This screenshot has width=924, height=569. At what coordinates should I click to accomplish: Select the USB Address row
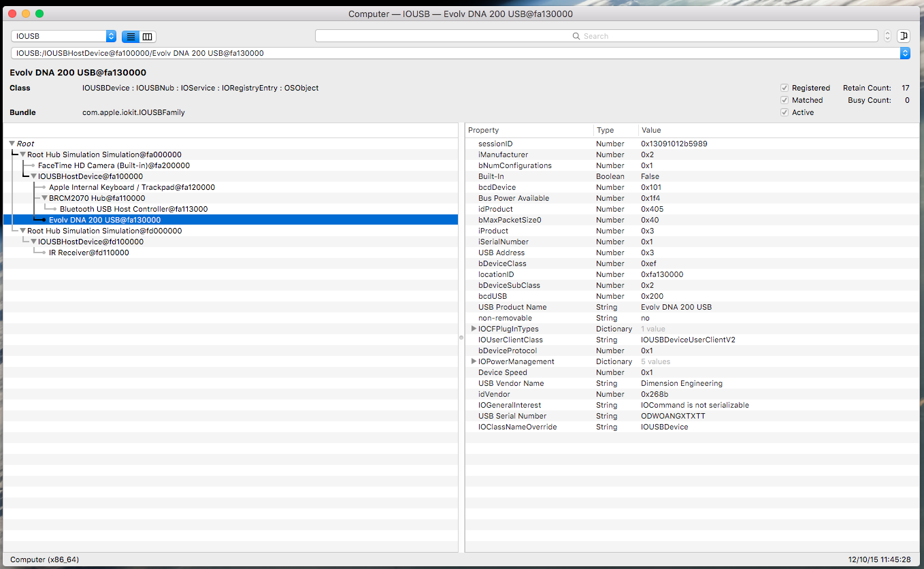[x=692, y=253]
